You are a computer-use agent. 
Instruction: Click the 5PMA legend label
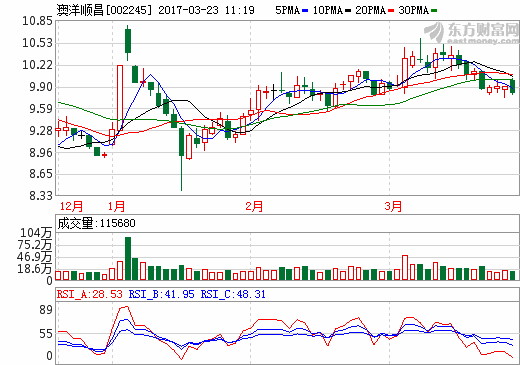[x=287, y=10]
